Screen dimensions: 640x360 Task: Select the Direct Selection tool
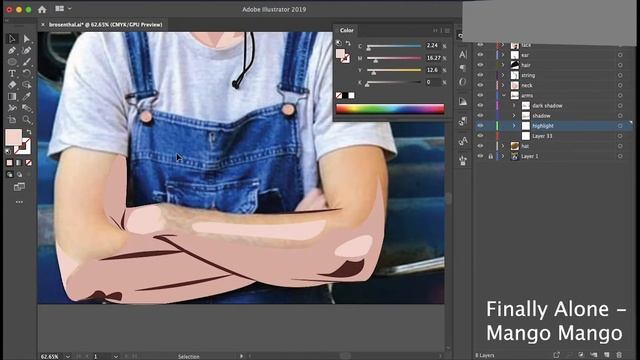click(27, 38)
